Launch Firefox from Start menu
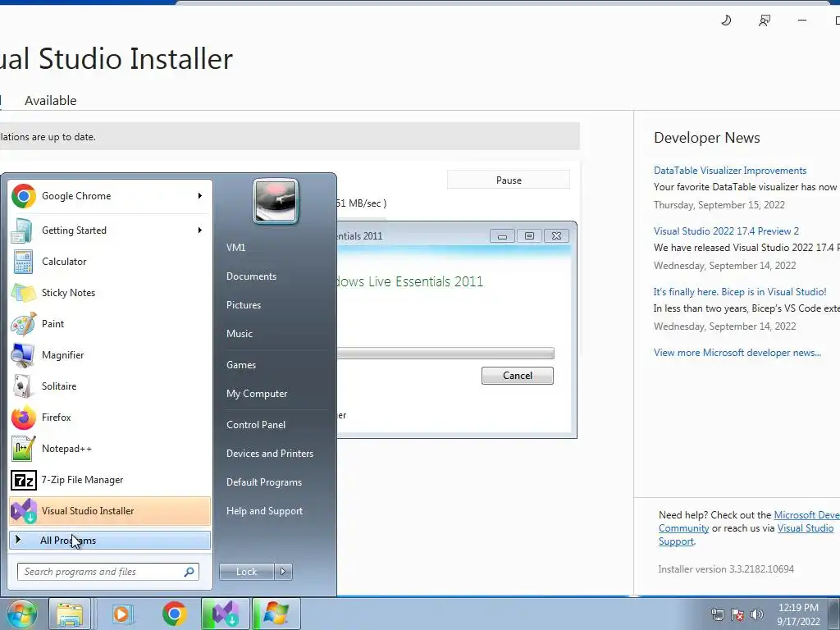The width and height of the screenshot is (840, 630). coord(109,418)
